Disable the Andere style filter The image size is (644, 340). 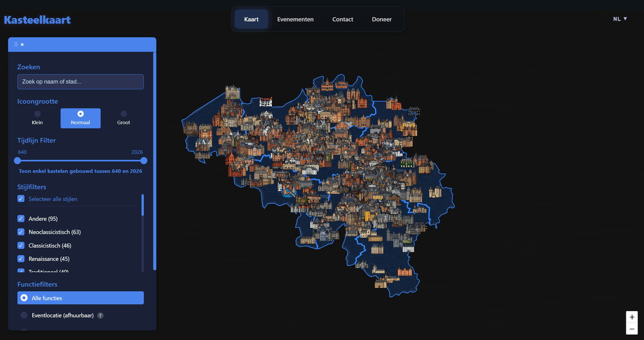[21, 219]
